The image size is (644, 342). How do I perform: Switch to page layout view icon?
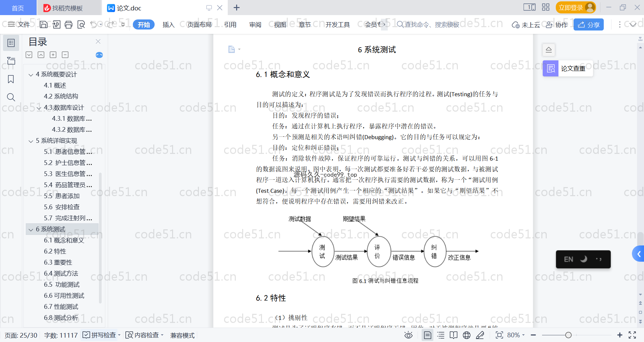[428, 335]
